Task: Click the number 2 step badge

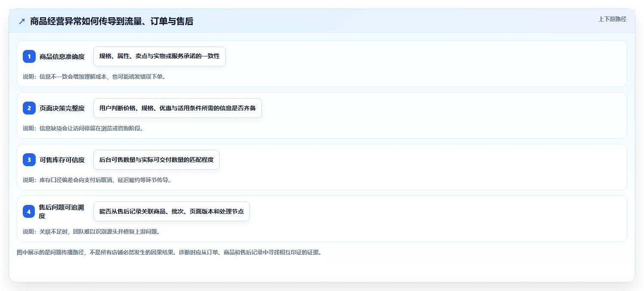Action: point(29,108)
